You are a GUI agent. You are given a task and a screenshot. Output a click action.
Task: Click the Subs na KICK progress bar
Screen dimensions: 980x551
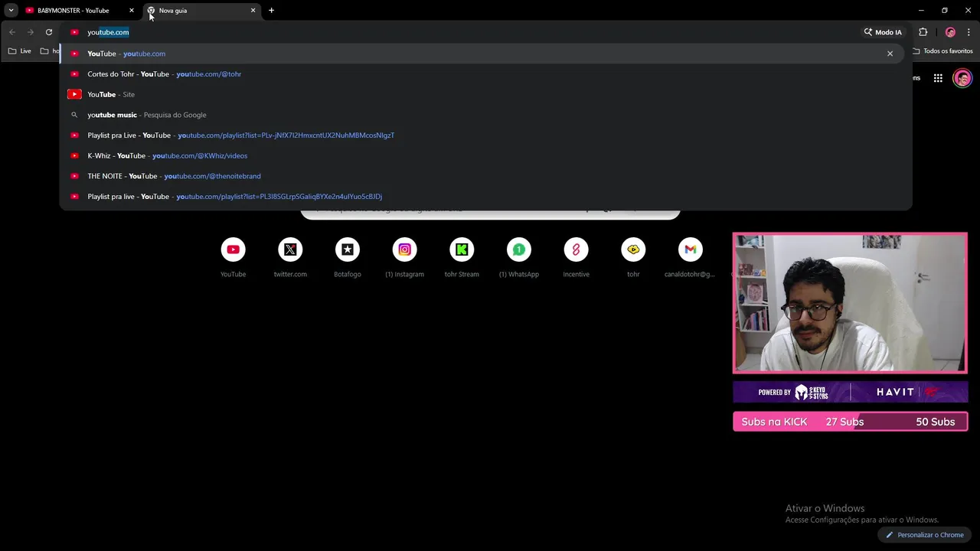click(x=850, y=422)
